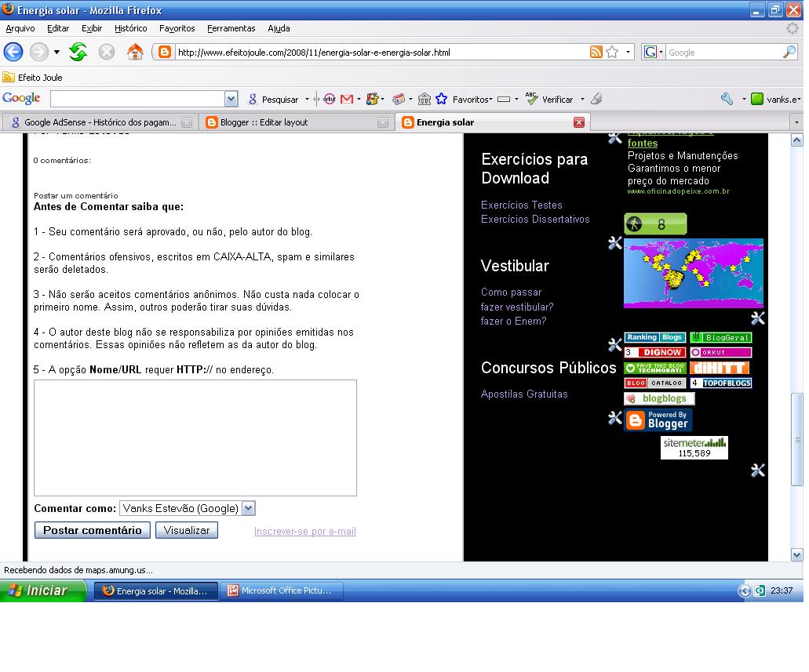This screenshot has height=672, width=809.
Task: Click the TOPOFBLOGS badge
Action: pyautogui.click(x=721, y=383)
